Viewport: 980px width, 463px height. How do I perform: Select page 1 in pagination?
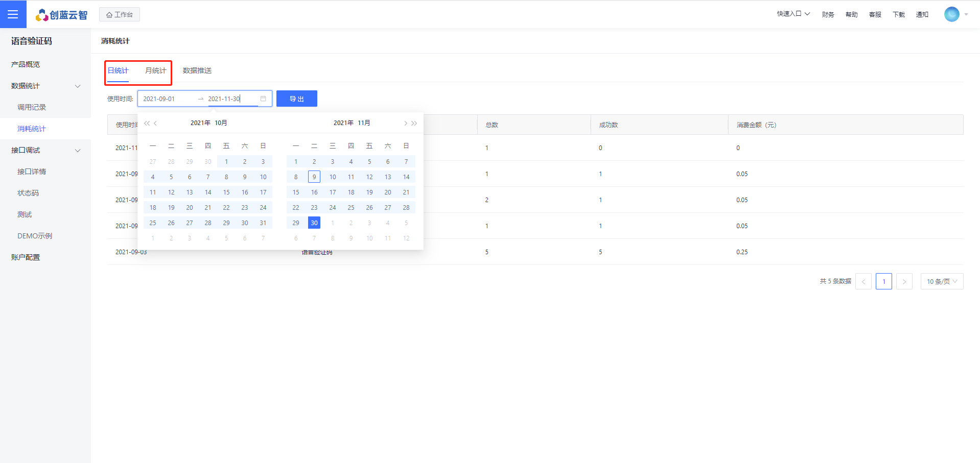(884, 281)
